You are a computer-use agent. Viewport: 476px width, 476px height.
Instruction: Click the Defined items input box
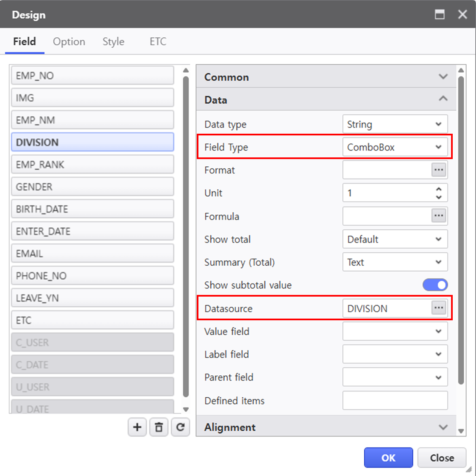click(x=395, y=400)
